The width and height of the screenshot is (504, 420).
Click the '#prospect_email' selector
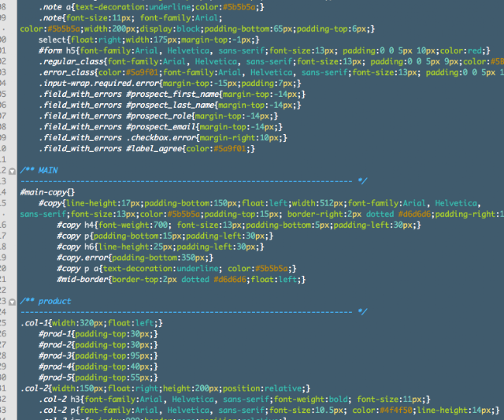point(161,127)
